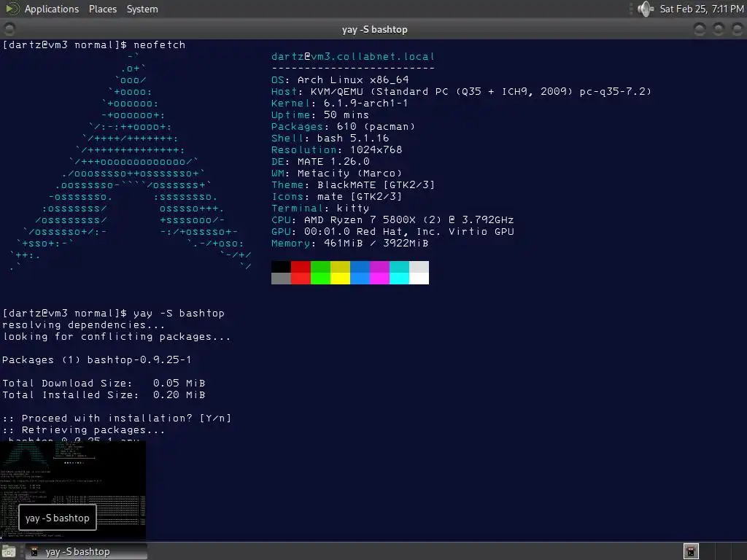Switch to first workspace showing window icon
The height and width of the screenshot is (560, 747).
tap(691, 551)
